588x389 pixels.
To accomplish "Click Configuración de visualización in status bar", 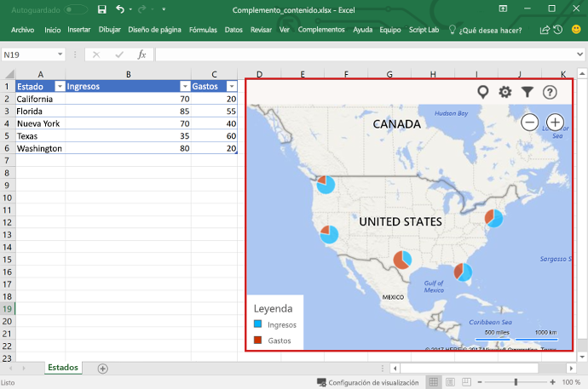I will point(368,382).
